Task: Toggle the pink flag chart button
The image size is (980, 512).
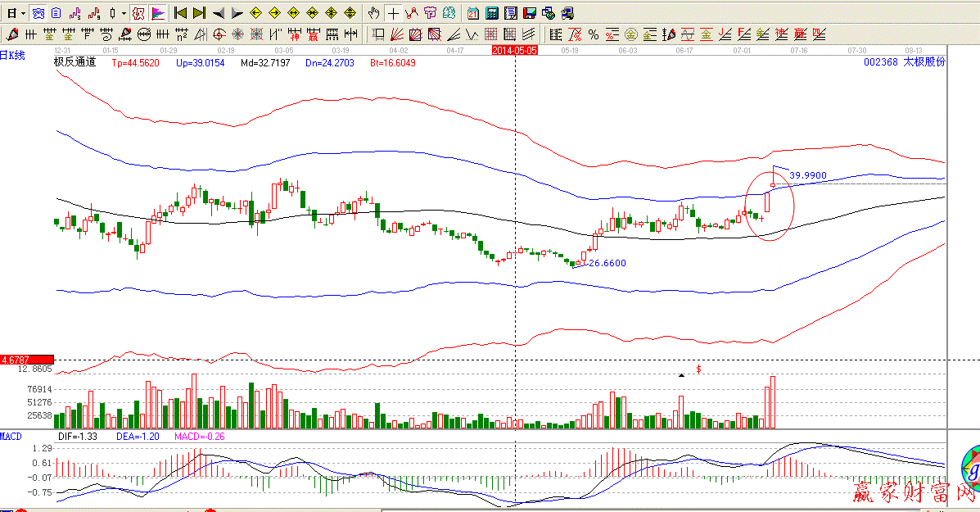Action: click(x=158, y=13)
